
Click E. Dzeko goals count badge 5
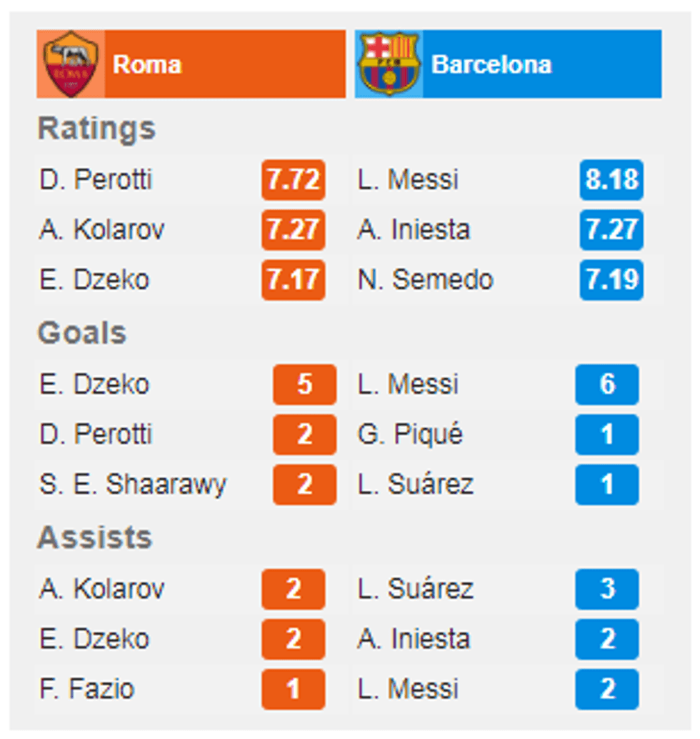[x=305, y=384]
